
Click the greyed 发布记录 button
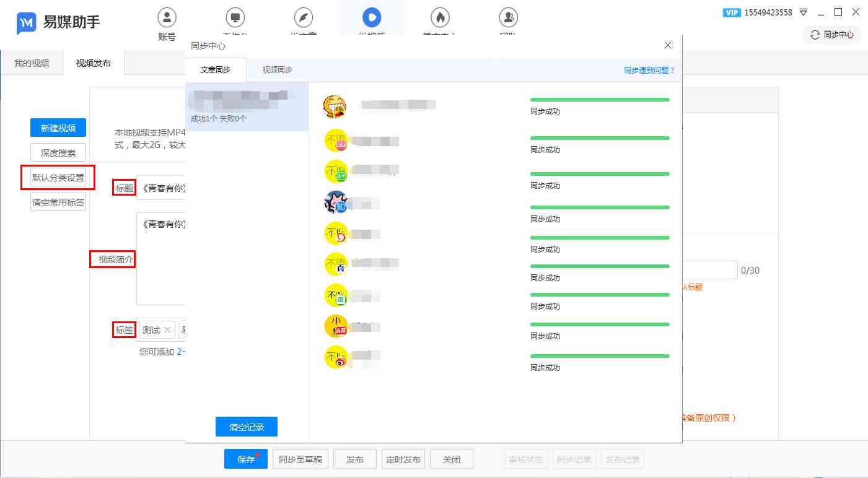623,459
